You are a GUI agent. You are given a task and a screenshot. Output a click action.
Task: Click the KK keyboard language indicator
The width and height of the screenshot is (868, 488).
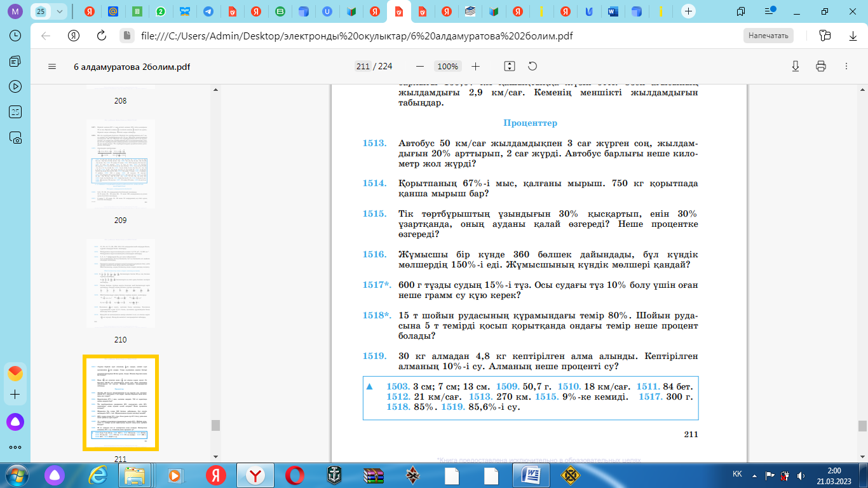pos(737,475)
